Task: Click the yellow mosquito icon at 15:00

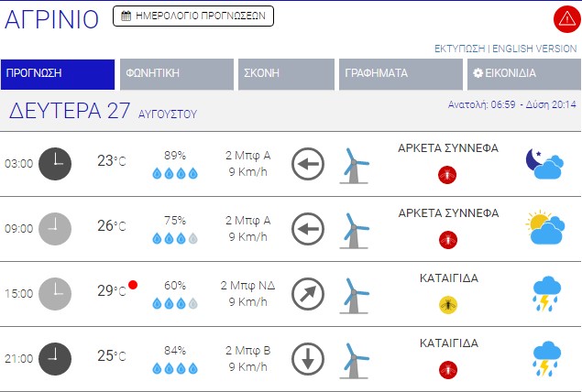Action: (448, 304)
